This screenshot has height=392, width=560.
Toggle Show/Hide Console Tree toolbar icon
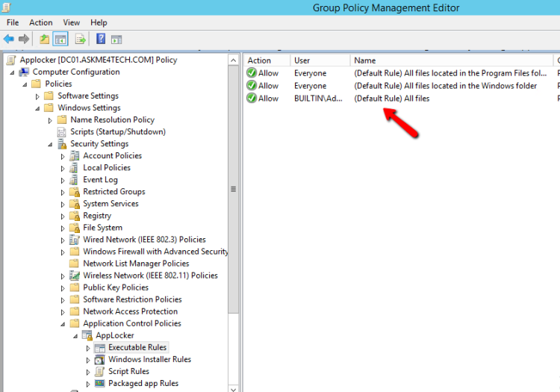pos(60,39)
